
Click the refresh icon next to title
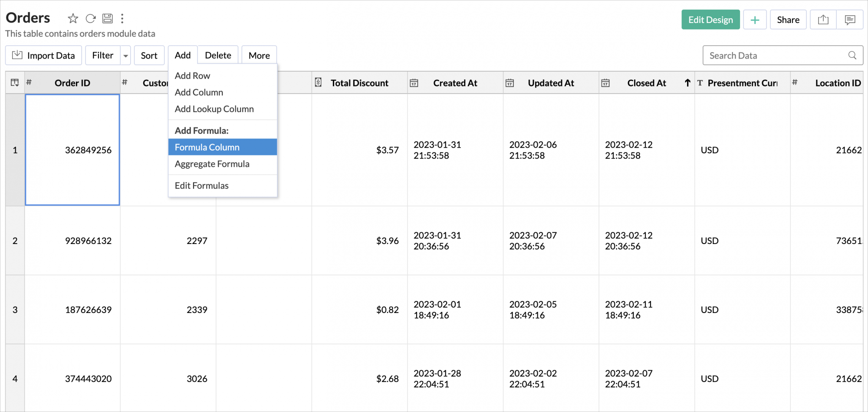pos(90,18)
